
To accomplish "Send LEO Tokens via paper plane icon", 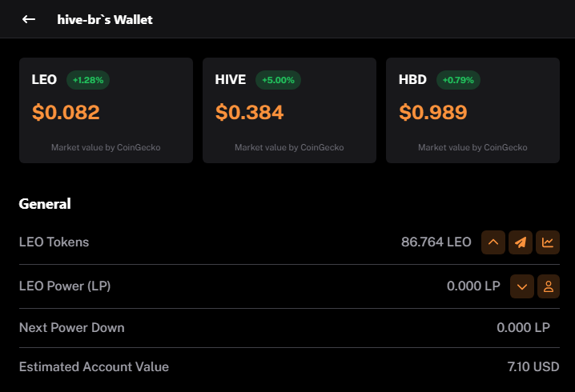I will pyautogui.click(x=521, y=242).
